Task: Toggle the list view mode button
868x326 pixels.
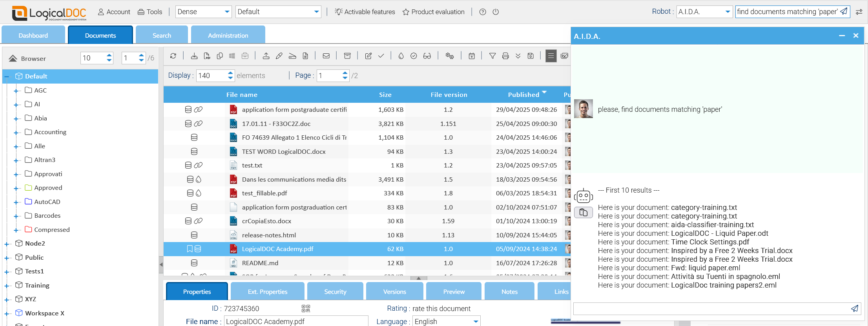Action: point(551,56)
